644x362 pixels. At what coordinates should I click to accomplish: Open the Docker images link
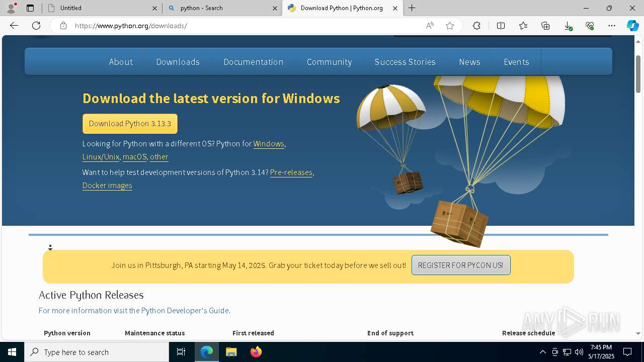107,186
